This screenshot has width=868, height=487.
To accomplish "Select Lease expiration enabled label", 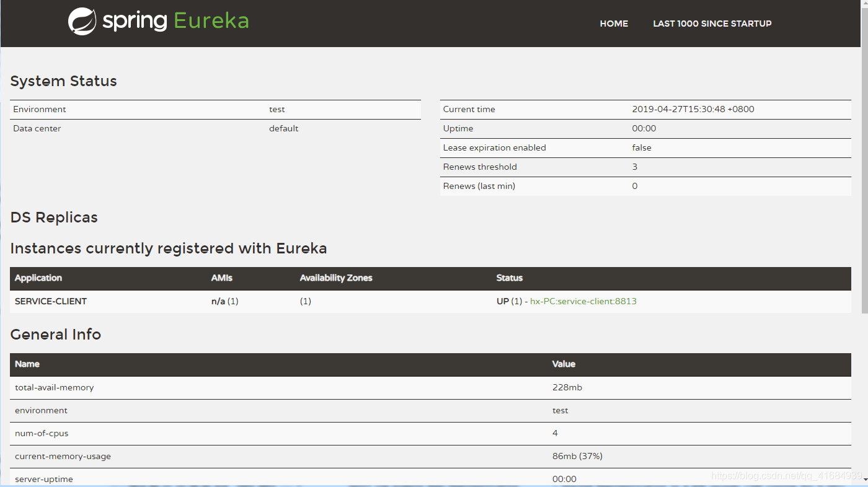I will [495, 147].
